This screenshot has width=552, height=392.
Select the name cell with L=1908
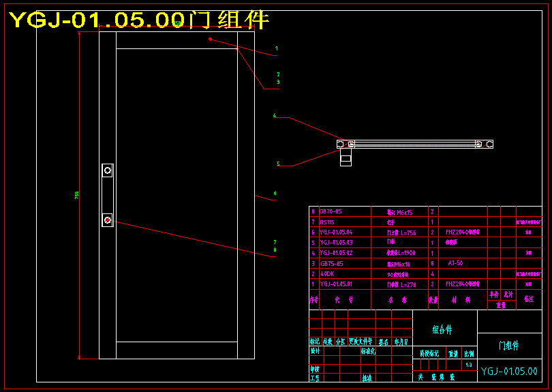pyautogui.click(x=401, y=253)
